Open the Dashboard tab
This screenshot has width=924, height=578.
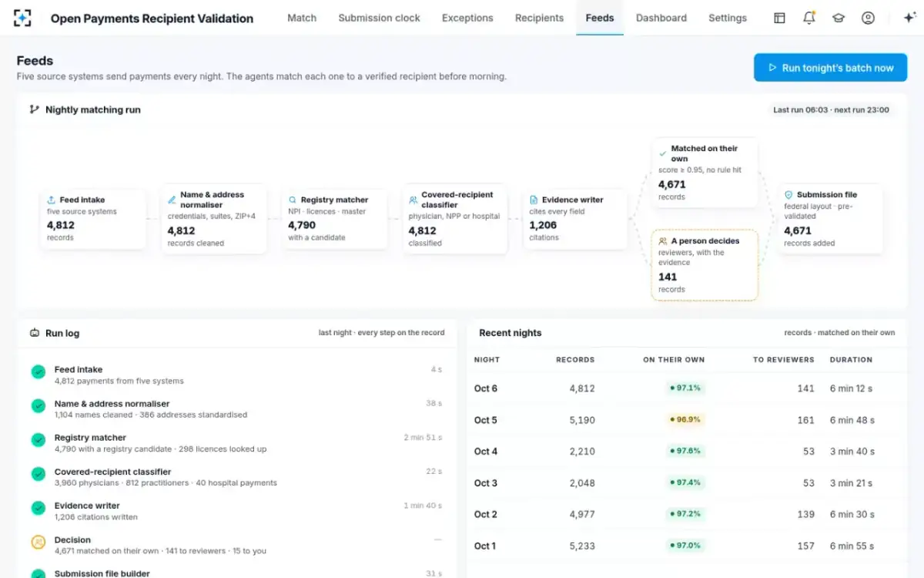(x=661, y=18)
